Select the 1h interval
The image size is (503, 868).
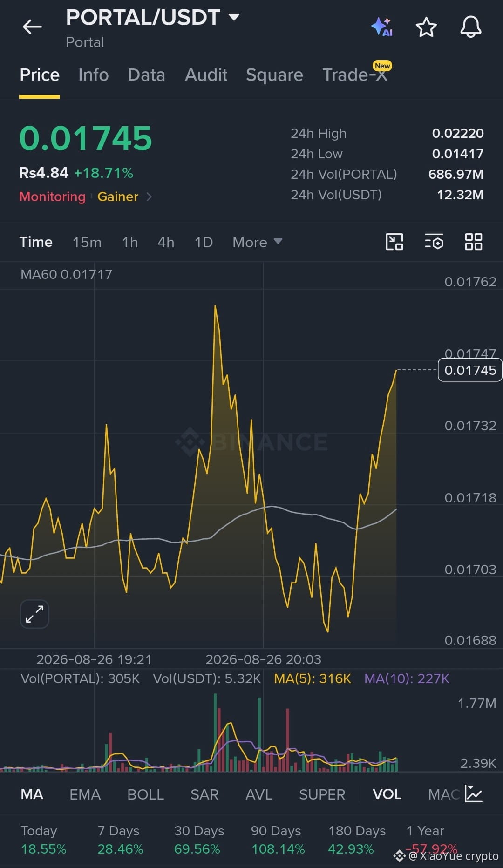point(130,242)
